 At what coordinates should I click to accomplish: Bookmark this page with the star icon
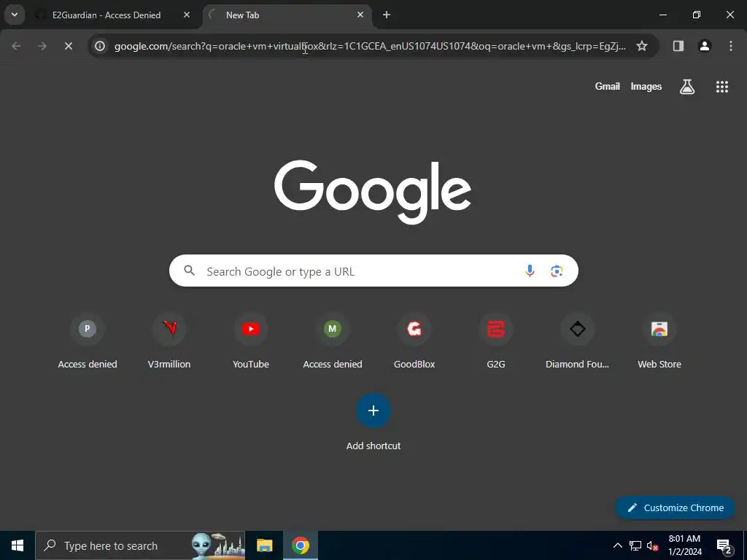coord(642,46)
